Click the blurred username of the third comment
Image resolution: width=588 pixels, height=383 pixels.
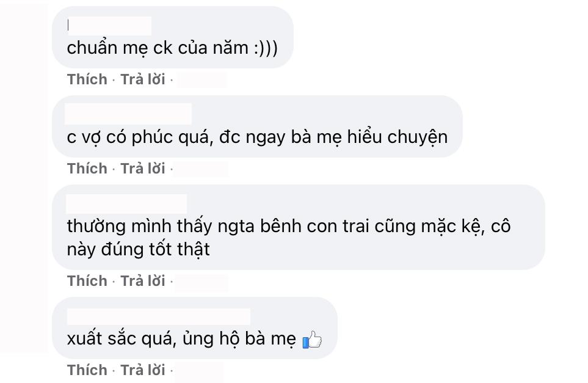tap(127, 202)
